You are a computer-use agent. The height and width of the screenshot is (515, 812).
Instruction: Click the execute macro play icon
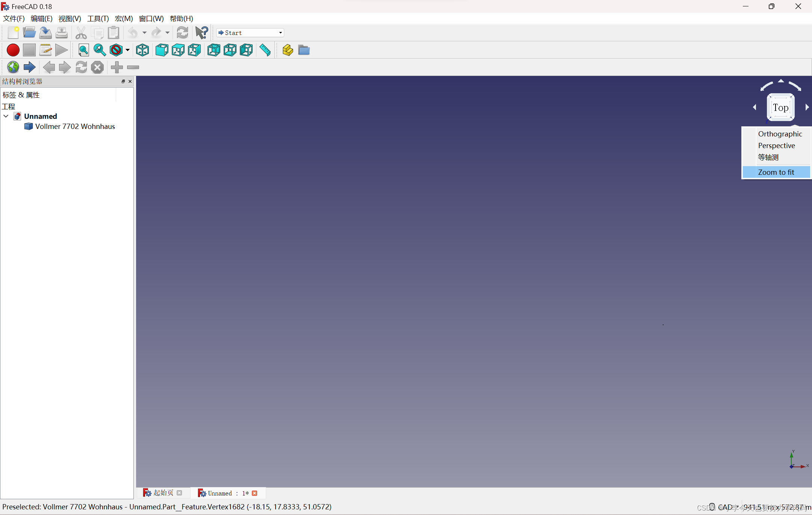coord(61,50)
